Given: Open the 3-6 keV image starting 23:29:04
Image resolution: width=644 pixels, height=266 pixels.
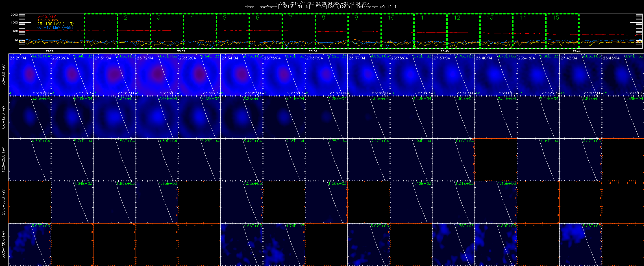Looking at the screenshot, I should coord(30,75).
